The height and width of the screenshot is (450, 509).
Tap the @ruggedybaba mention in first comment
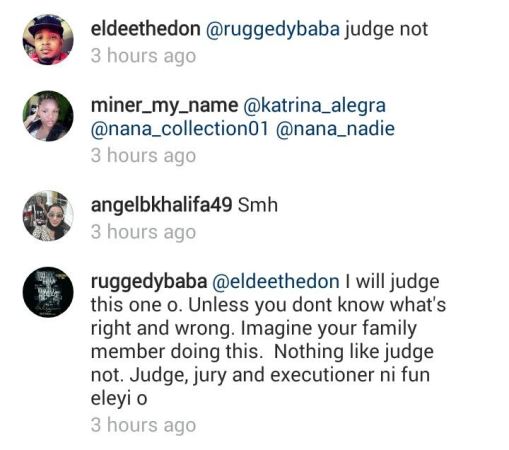tap(273, 30)
